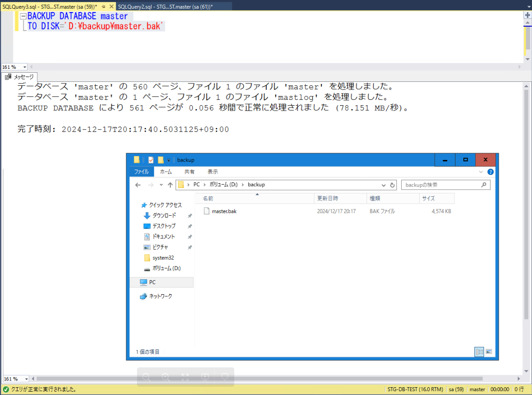Switch to large icons view layout
This screenshot has height=395, width=532.
pyautogui.click(x=488, y=352)
